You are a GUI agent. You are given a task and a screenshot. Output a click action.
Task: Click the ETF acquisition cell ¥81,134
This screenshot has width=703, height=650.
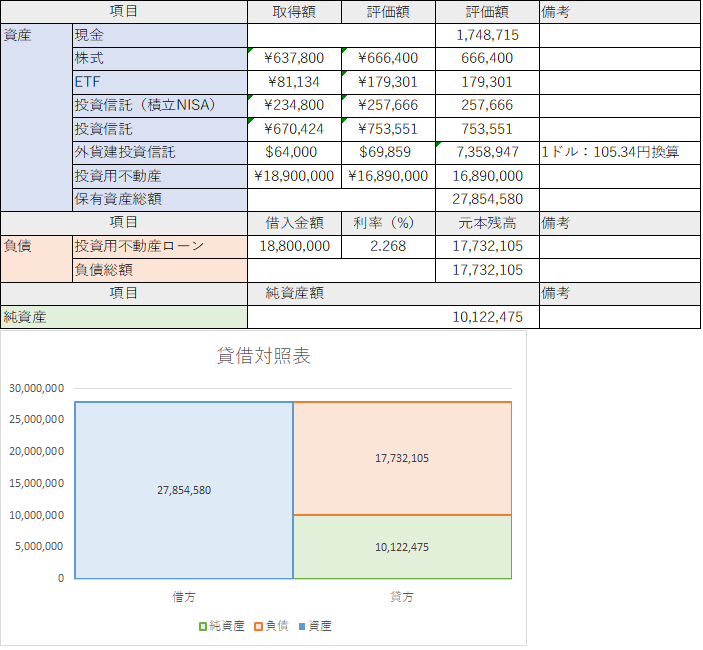[295, 82]
